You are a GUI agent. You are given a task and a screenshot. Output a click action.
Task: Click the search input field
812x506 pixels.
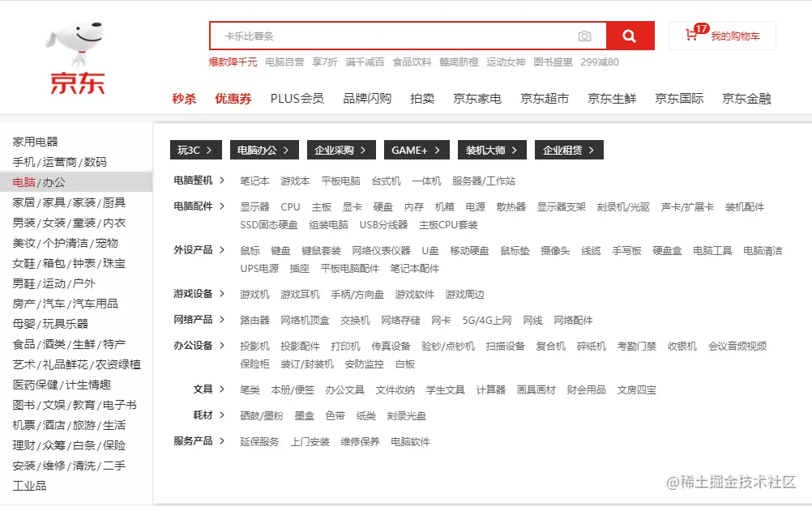click(408, 36)
